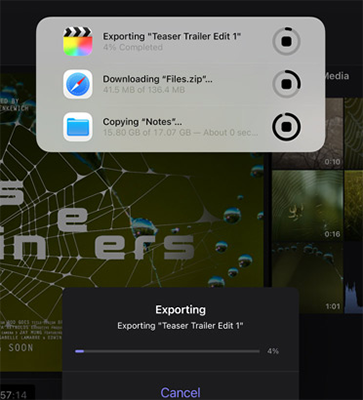Select the dewdrop clip lasting 1:01
This screenshot has width=363, height=400.
[x=307, y=278]
